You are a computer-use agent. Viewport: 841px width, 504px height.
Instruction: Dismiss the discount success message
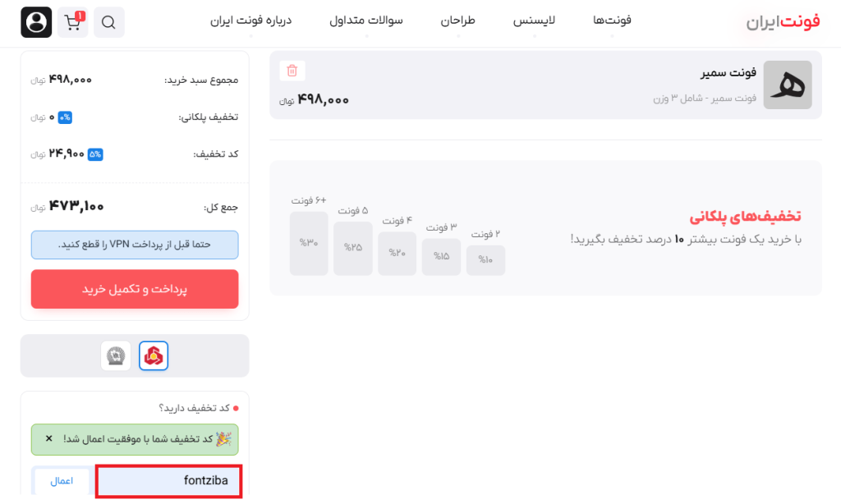click(48, 439)
